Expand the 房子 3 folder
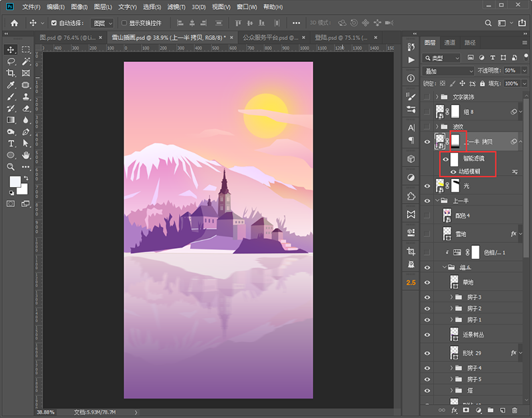Screen dimensions: 532x418 click(x=452, y=297)
